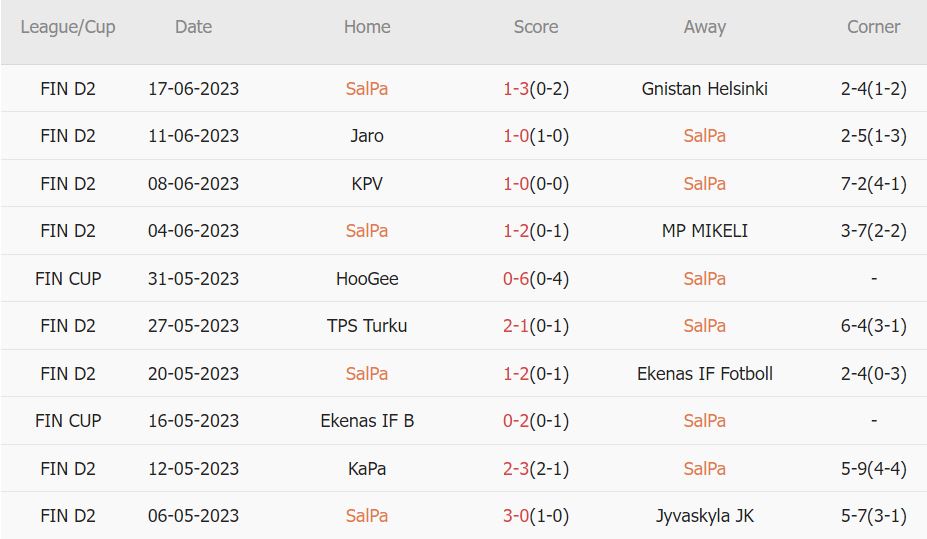Click the 31-05-2023 match date

(193, 278)
